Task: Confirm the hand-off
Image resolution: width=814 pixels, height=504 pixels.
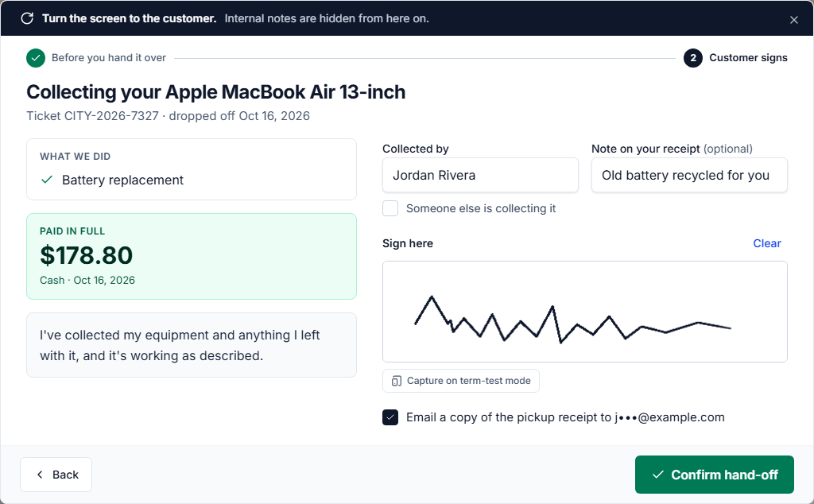Action: pos(715,475)
